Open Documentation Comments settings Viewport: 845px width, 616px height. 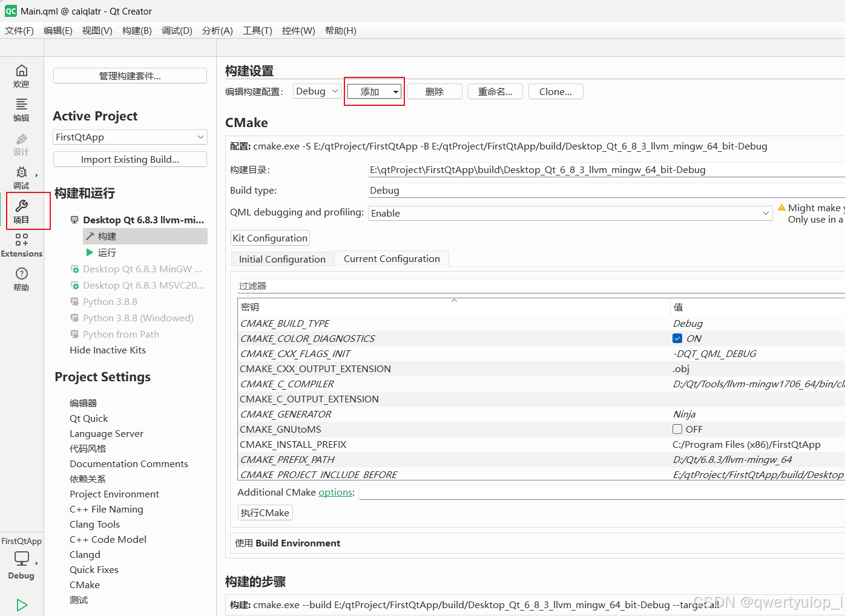[x=129, y=464]
